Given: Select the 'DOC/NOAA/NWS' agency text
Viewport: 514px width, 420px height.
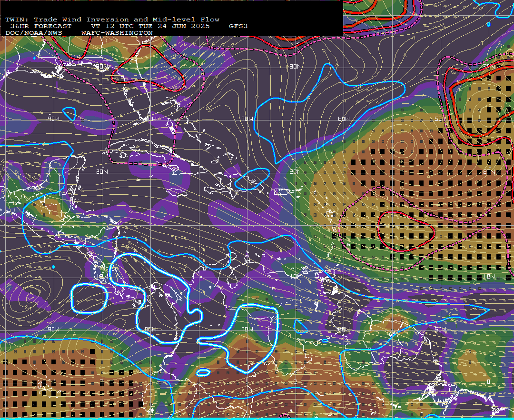Looking at the screenshot, I should pos(34,33).
